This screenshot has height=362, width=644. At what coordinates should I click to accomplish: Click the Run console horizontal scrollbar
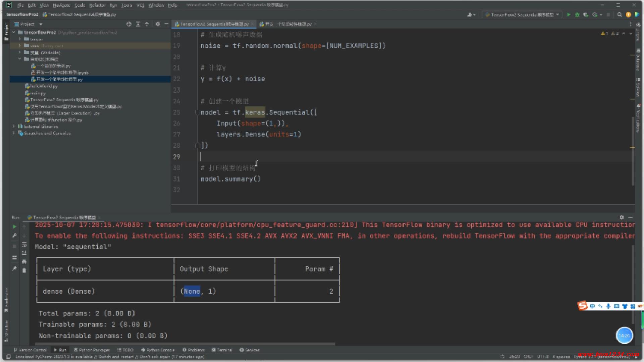184,344
